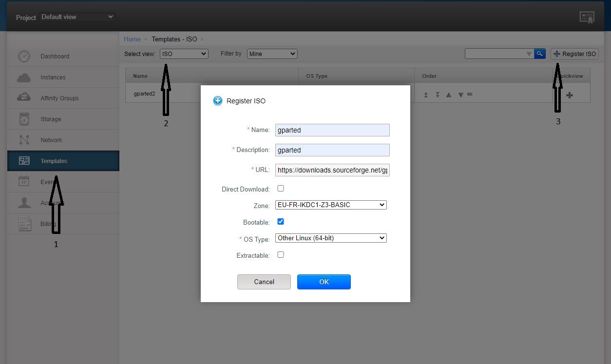Click the Network nodes icon
This screenshot has width=611, height=364.
(x=24, y=140)
